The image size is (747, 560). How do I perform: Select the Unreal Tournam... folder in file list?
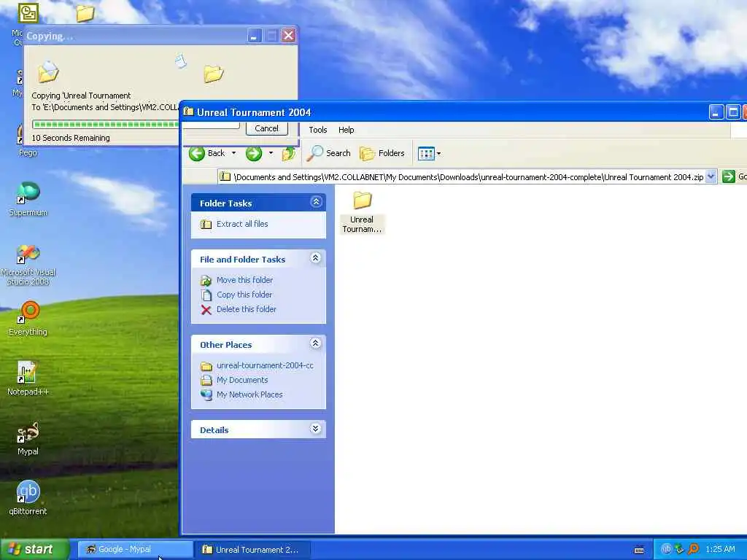(x=362, y=212)
